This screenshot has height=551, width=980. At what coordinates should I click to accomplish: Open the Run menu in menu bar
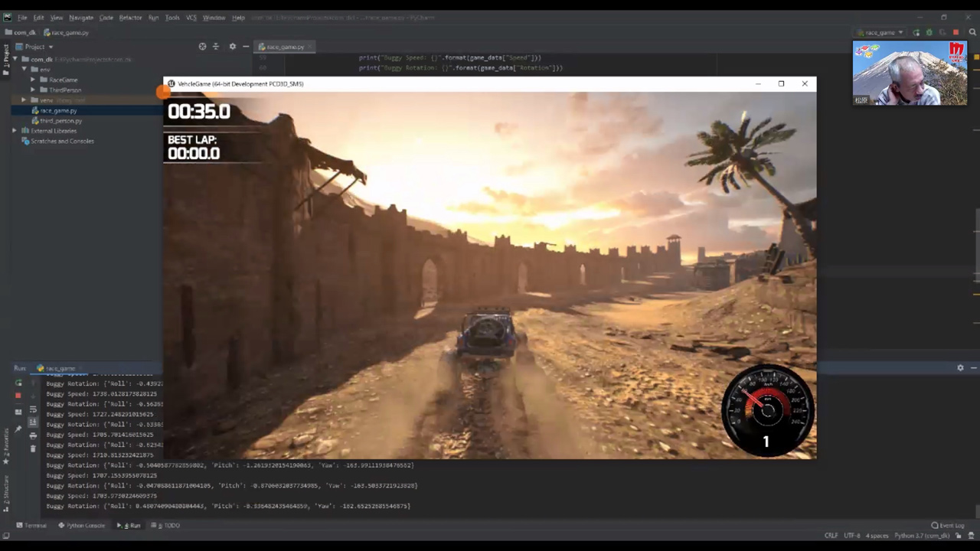(x=154, y=18)
